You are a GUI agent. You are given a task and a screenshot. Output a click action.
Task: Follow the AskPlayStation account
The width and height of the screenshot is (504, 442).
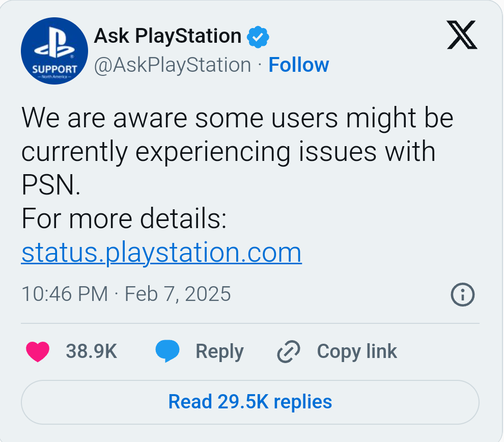[299, 65]
